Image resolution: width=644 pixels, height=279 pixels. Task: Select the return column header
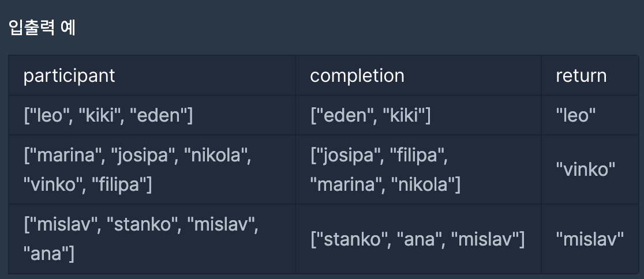pyautogui.click(x=581, y=76)
